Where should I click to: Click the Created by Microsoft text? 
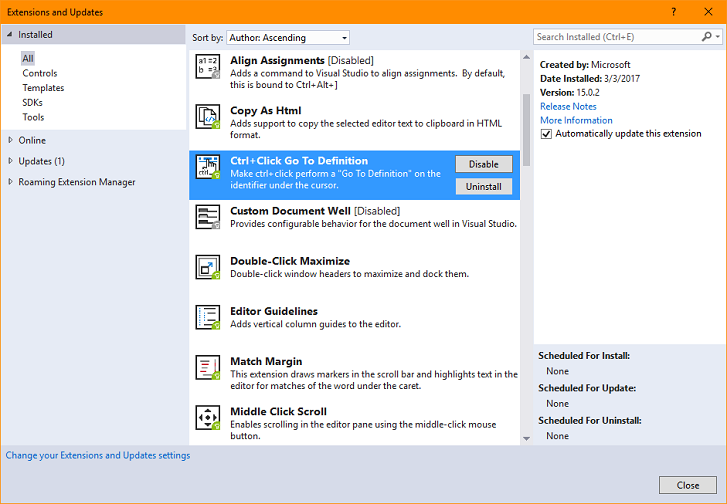(585, 64)
